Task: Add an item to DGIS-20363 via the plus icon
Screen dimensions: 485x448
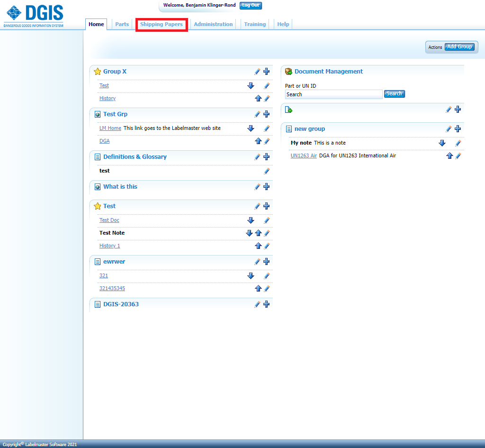Action: tap(266, 304)
